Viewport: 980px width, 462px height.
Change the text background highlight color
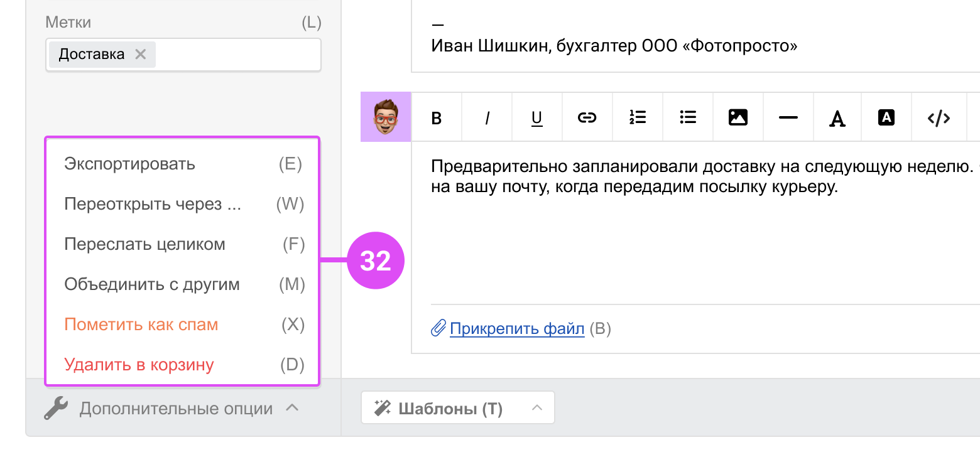click(x=886, y=117)
